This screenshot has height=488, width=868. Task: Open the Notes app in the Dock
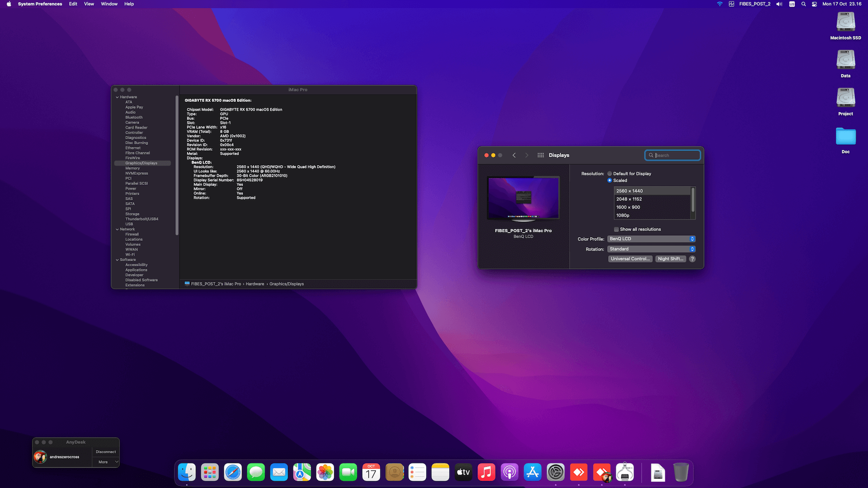440,473
